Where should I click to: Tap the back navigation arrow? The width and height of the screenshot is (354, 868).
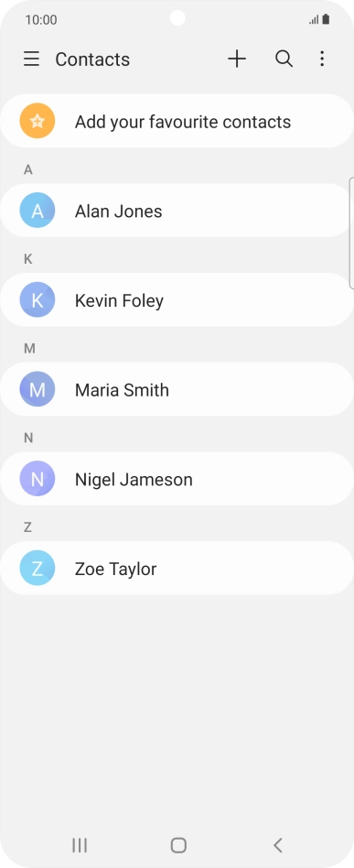click(x=278, y=845)
